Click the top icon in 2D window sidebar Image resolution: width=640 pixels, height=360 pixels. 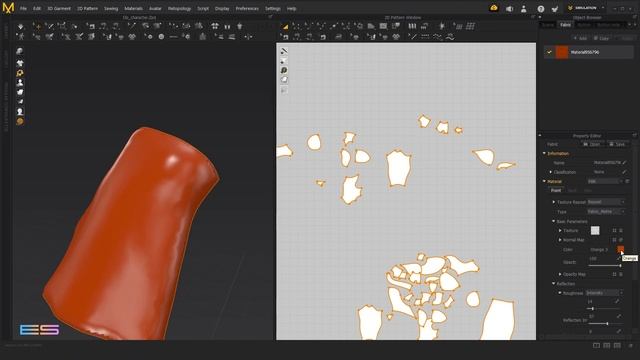tap(284, 51)
